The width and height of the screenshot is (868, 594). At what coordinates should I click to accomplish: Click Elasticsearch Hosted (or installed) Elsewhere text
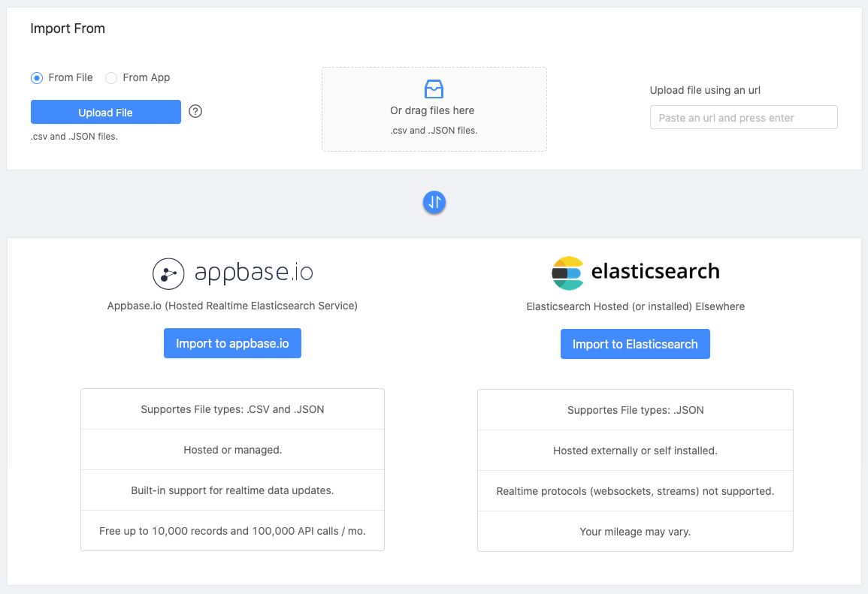click(x=636, y=306)
